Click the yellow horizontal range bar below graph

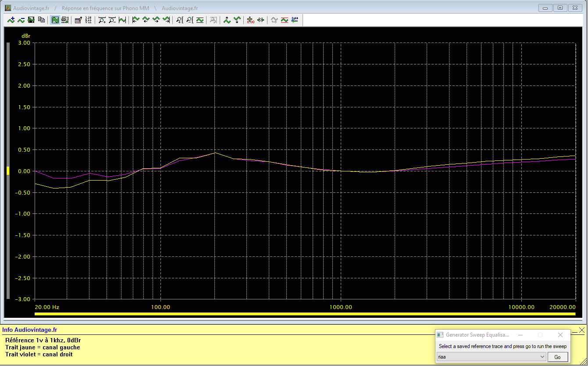(305, 314)
